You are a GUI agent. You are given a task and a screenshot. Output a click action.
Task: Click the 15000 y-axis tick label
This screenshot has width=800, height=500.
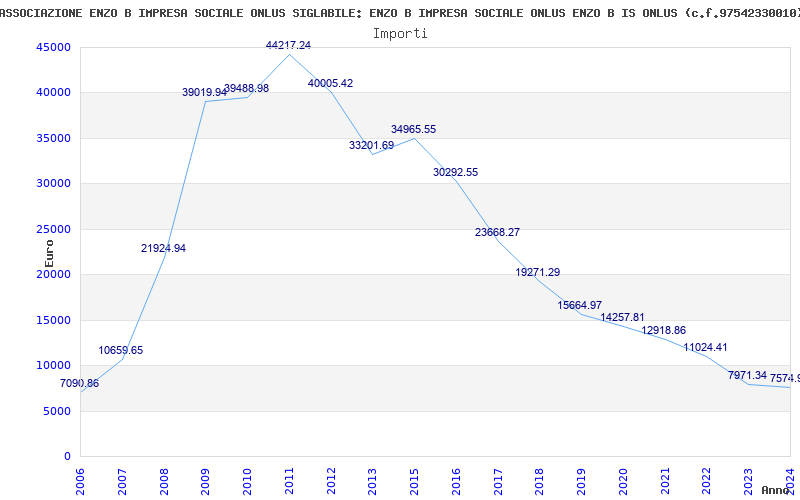tap(54, 320)
